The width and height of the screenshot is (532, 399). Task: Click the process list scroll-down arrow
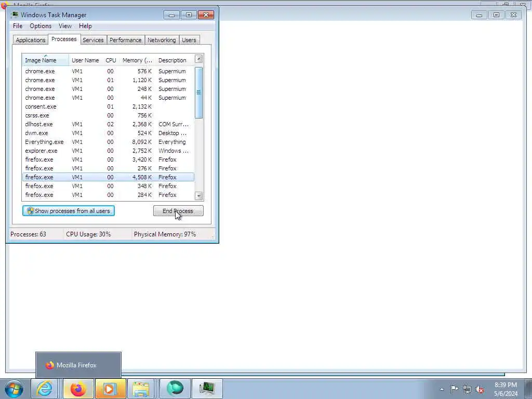click(x=199, y=196)
